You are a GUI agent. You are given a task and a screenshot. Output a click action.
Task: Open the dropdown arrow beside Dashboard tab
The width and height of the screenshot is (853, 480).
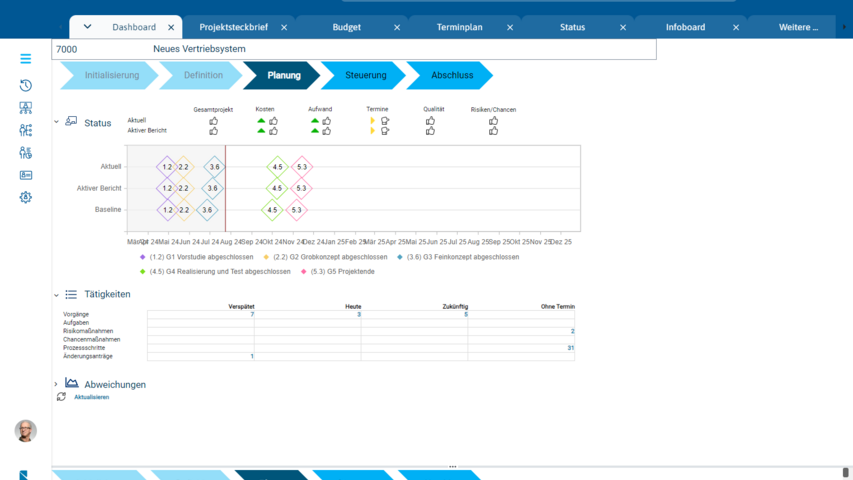87,27
